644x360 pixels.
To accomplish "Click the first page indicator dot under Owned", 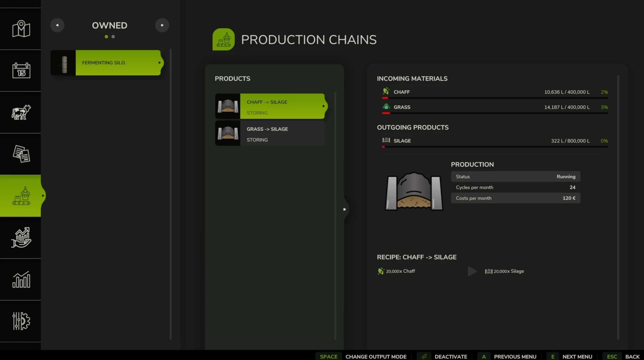I will tap(106, 37).
